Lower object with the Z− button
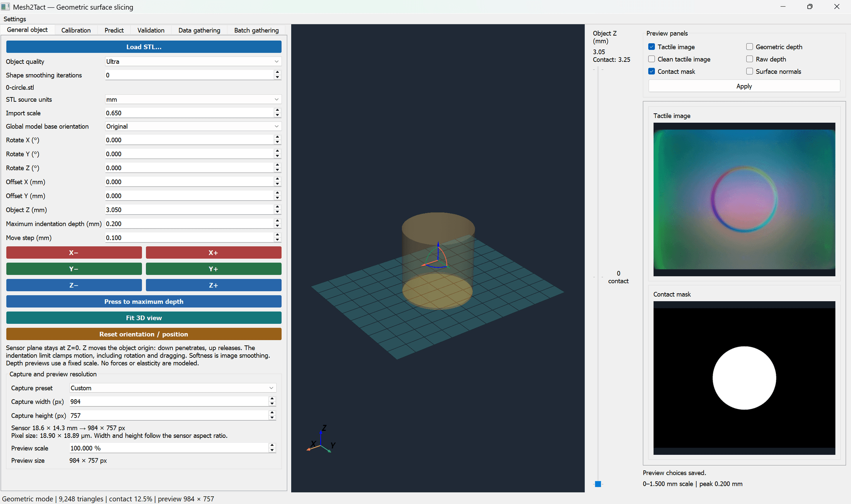Screen dimensions: 851x504 (74, 285)
